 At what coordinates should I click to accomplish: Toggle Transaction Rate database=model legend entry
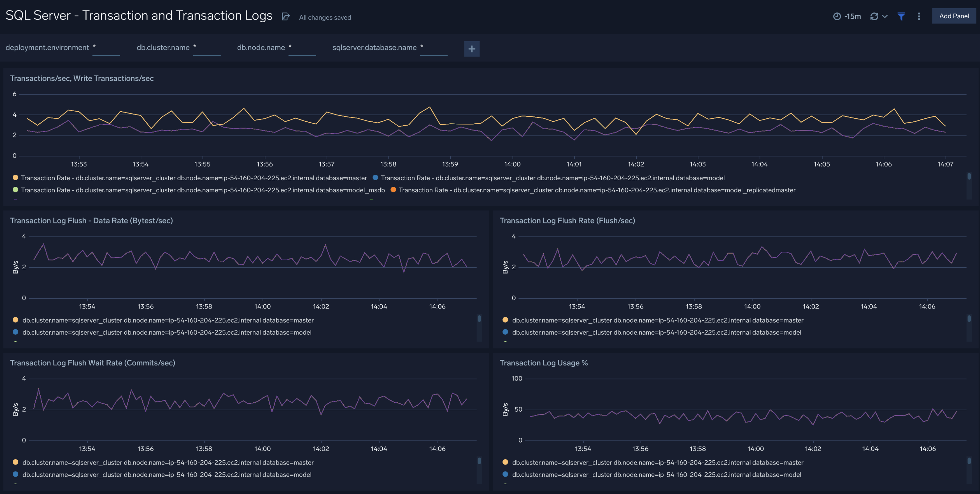(x=549, y=178)
